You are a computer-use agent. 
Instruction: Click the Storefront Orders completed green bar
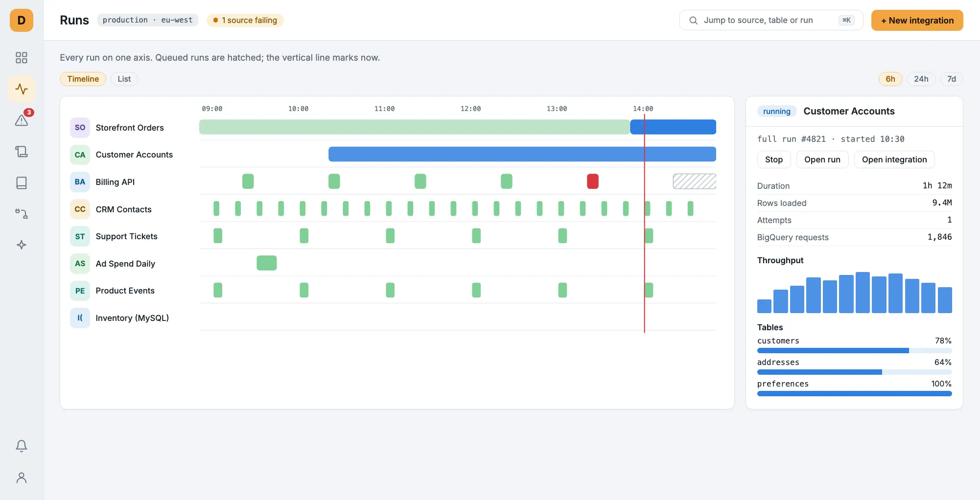click(x=415, y=127)
